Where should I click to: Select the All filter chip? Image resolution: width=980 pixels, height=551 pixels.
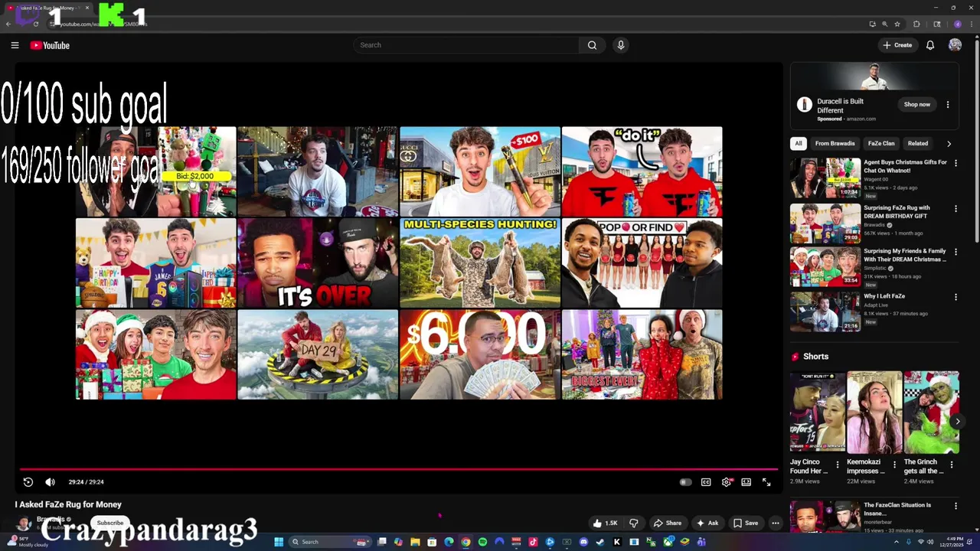point(799,143)
